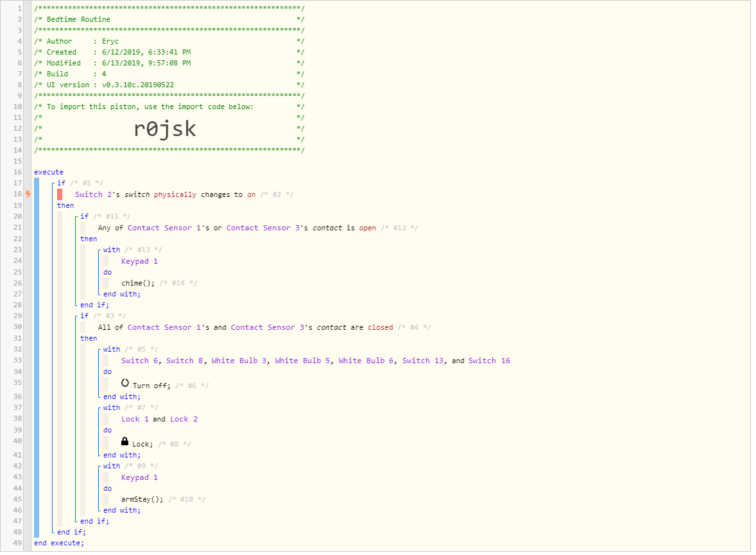Click the red marker bar before Switch 2

pos(60,194)
